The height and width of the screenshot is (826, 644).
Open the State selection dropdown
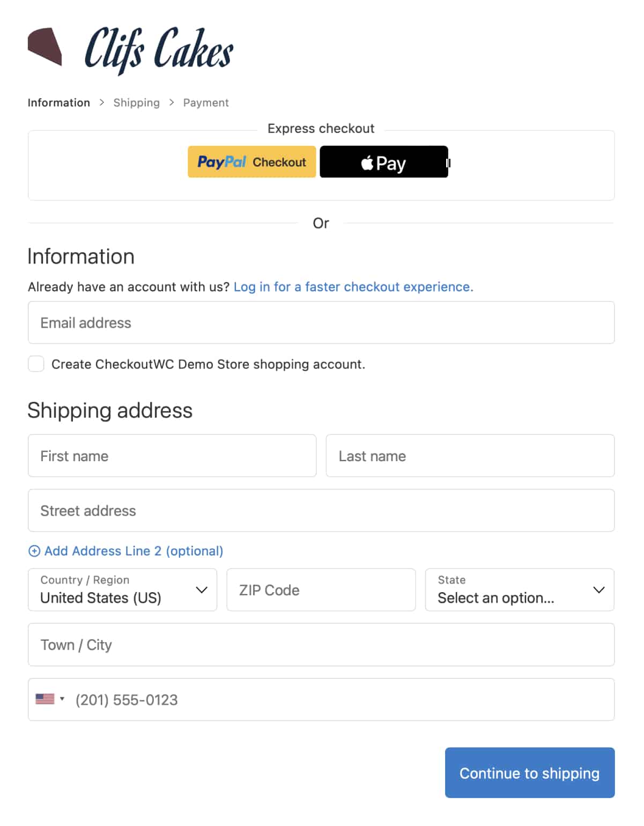[x=519, y=590]
